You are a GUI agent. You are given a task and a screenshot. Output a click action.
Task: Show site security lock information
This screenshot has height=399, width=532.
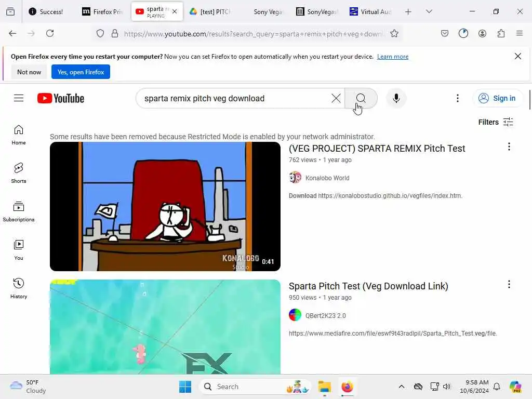point(115,33)
